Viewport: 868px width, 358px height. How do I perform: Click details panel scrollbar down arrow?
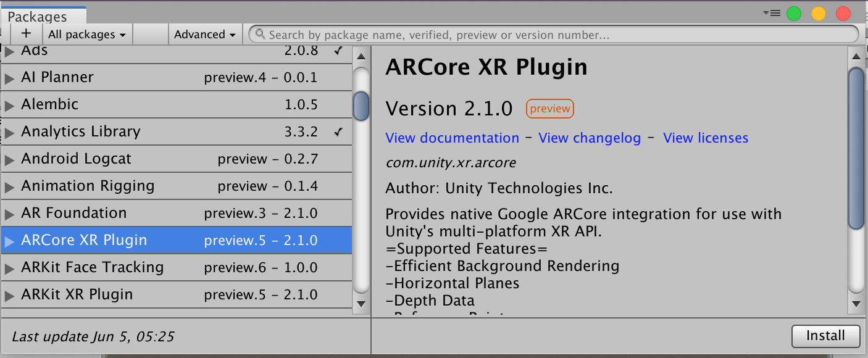pos(856,303)
